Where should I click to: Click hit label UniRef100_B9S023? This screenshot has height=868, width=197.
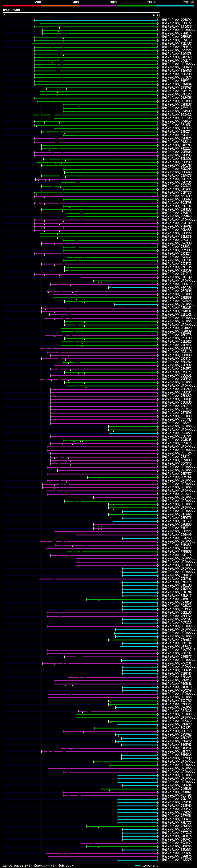click(x=177, y=115)
